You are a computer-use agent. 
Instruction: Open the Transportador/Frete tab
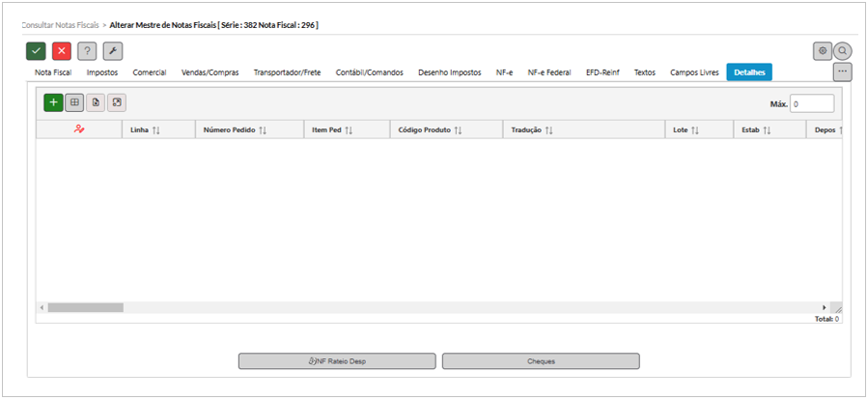[x=287, y=72]
